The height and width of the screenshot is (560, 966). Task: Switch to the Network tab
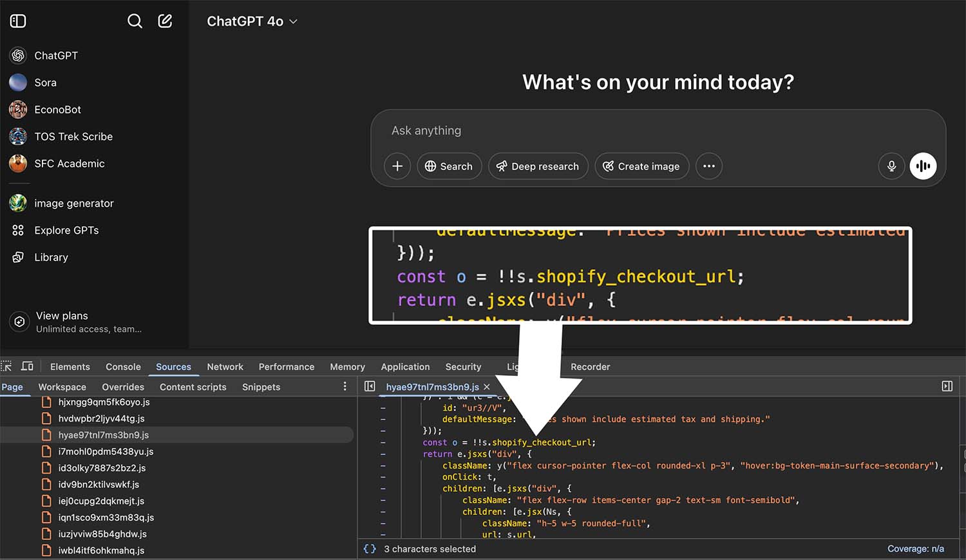[225, 367]
